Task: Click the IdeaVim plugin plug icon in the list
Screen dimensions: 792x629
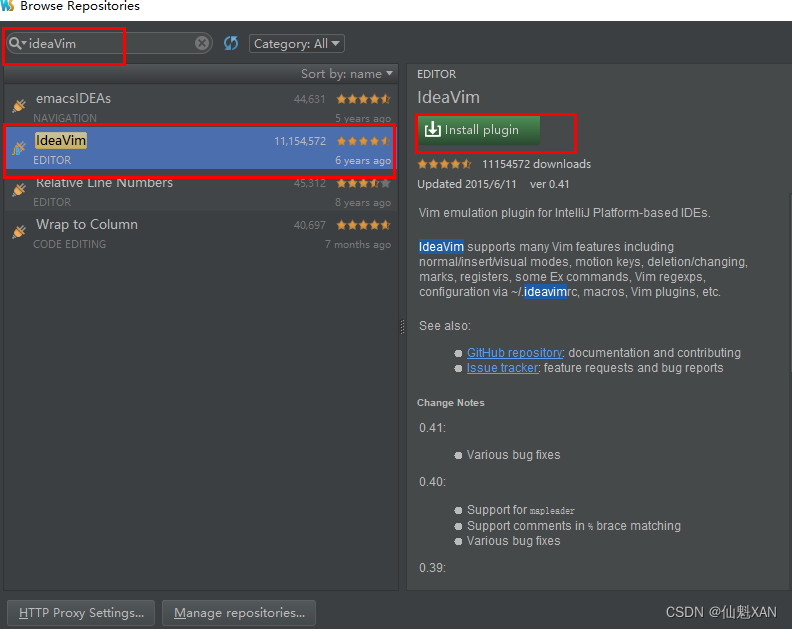Action: tap(19, 148)
